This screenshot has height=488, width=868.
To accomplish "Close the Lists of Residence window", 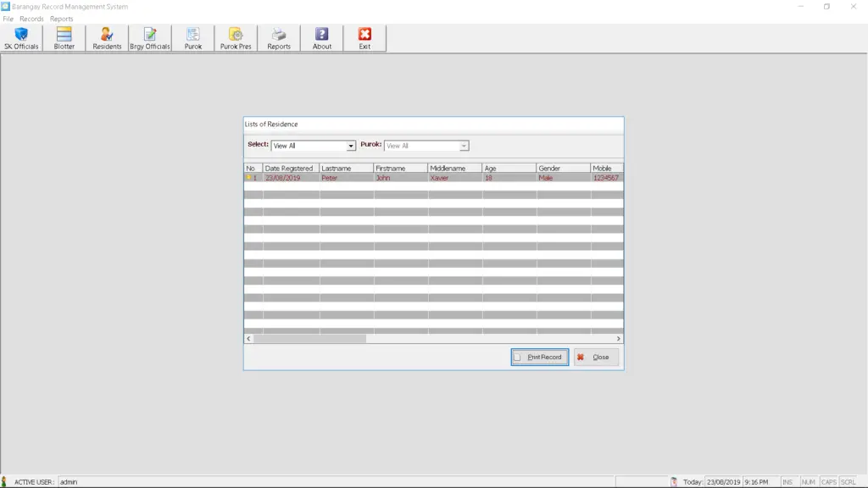I will (596, 357).
